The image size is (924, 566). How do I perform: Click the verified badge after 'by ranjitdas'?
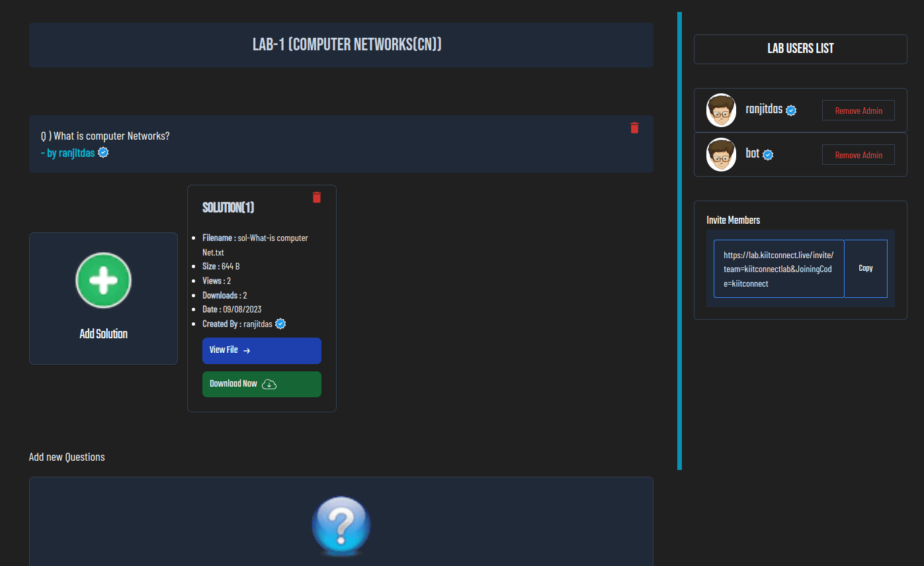(x=103, y=153)
